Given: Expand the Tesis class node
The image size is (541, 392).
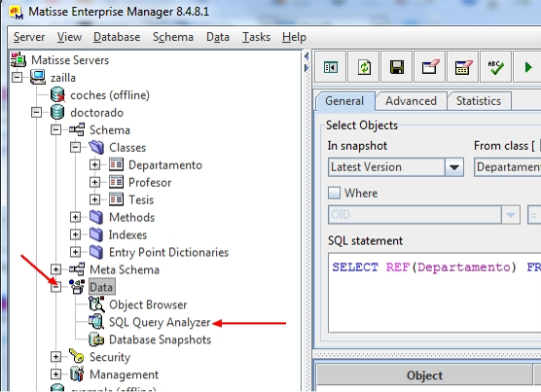Looking at the screenshot, I should [x=95, y=199].
